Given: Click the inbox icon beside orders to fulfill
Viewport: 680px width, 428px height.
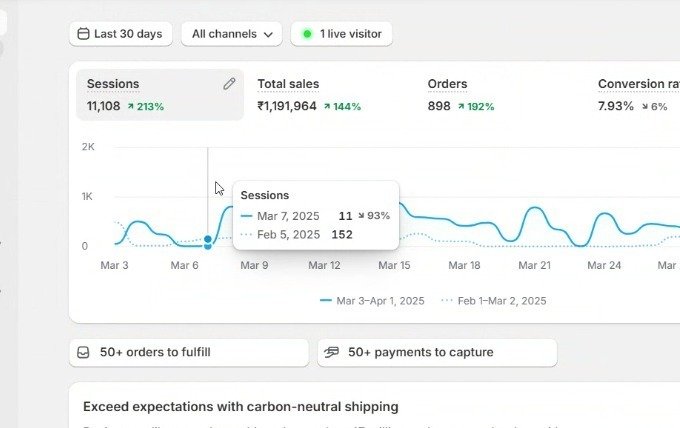Looking at the screenshot, I should pos(84,352).
